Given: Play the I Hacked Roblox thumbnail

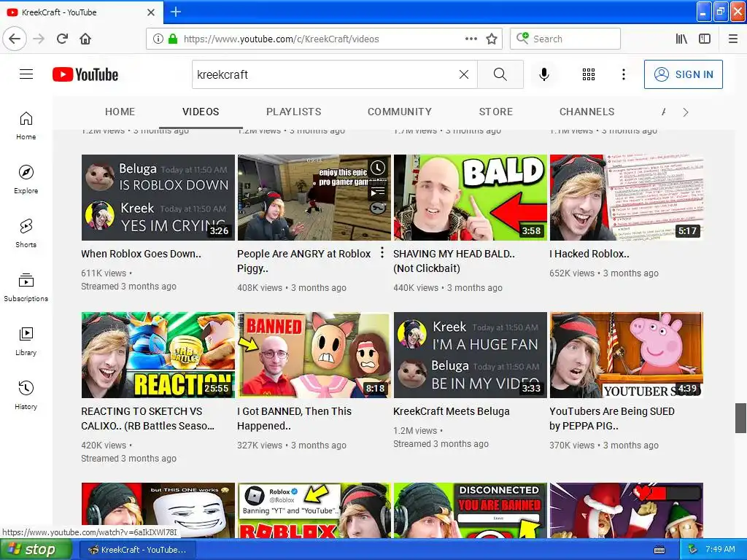Looking at the screenshot, I should [x=627, y=197].
